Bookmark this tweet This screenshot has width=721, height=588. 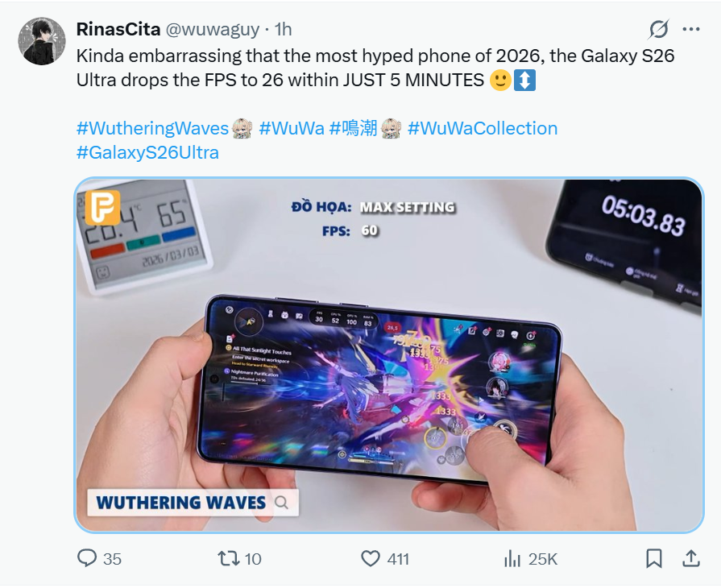654,558
